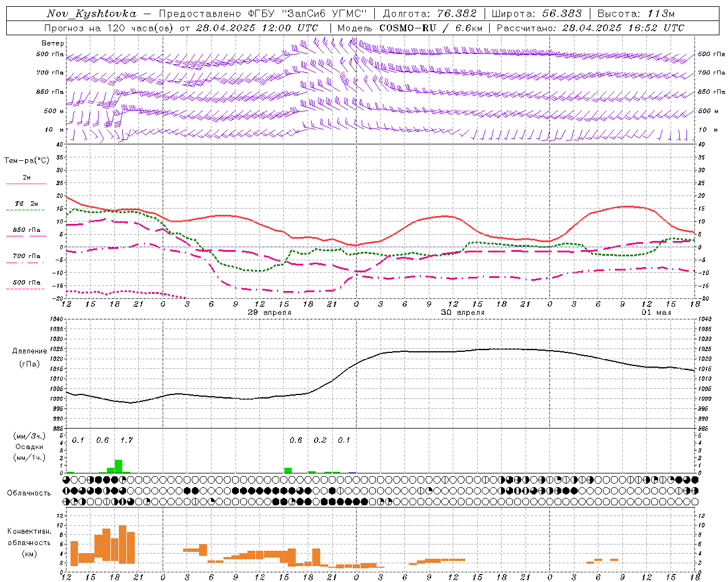Click the '10 м' wind level label on left
The height and width of the screenshot is (582, 728).
(54, 130)
